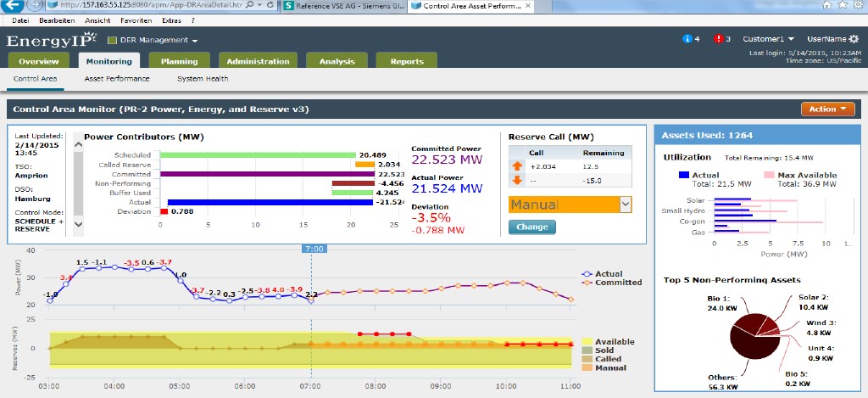The image size is (868, 398).
Task: Click the red alert notifications icon
Action: point(718,39)
